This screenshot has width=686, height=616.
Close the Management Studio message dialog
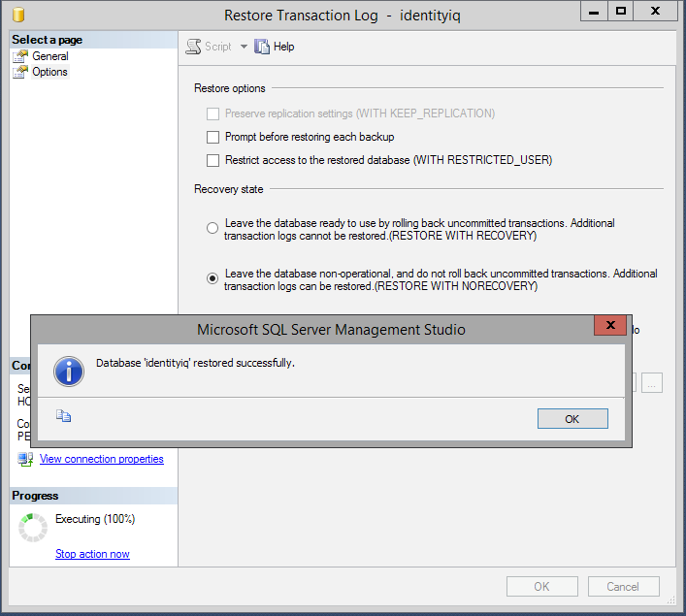[610, 325]
